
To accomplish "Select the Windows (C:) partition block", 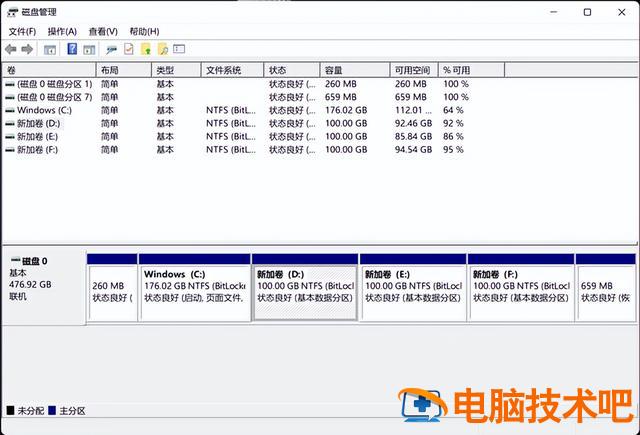I will tap(195, 287).
